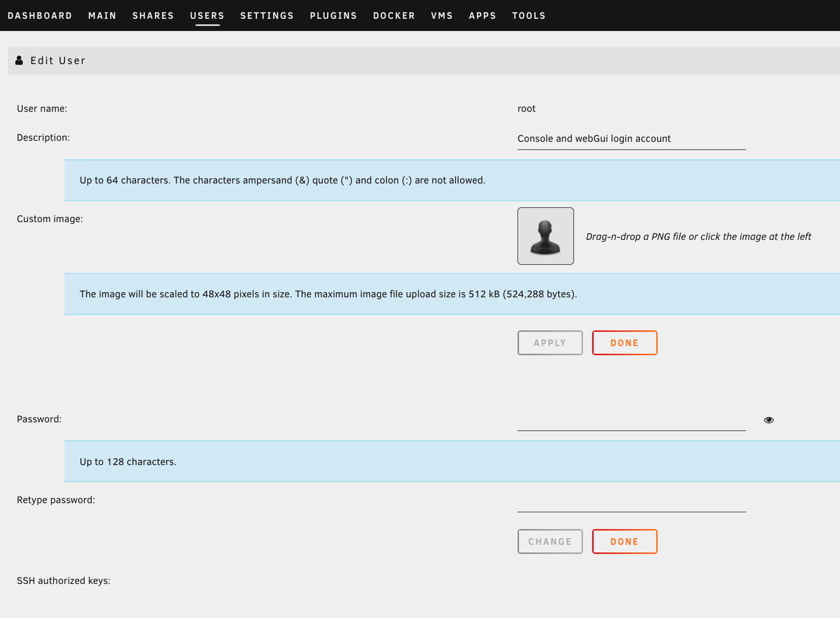The image size is (840, 618).
Task: Open the VMS section
Action: (442, 15)
